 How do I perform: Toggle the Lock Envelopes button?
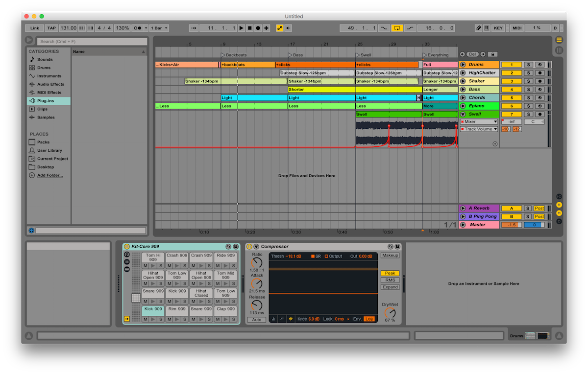(x=492, y=54)
